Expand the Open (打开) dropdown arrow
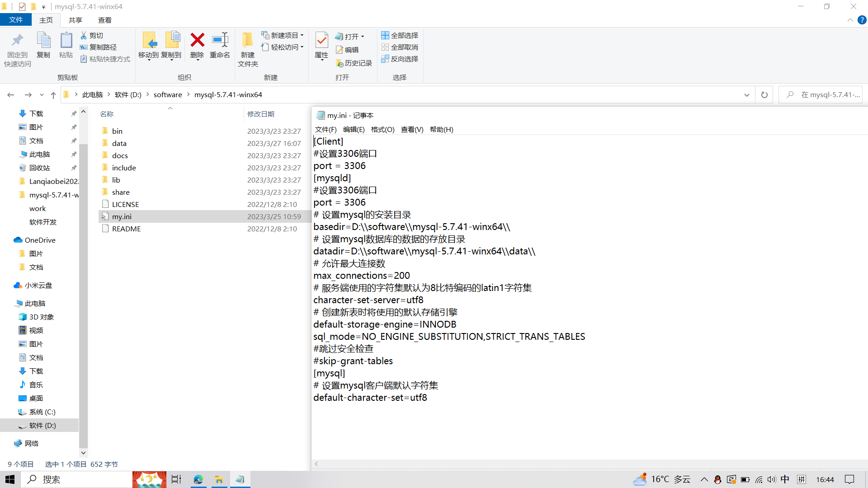 tap(363, 37)
